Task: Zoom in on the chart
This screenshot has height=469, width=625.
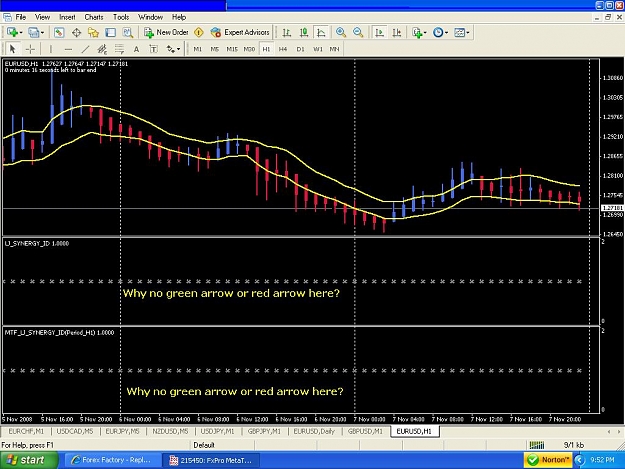Action: click(341, 33)
